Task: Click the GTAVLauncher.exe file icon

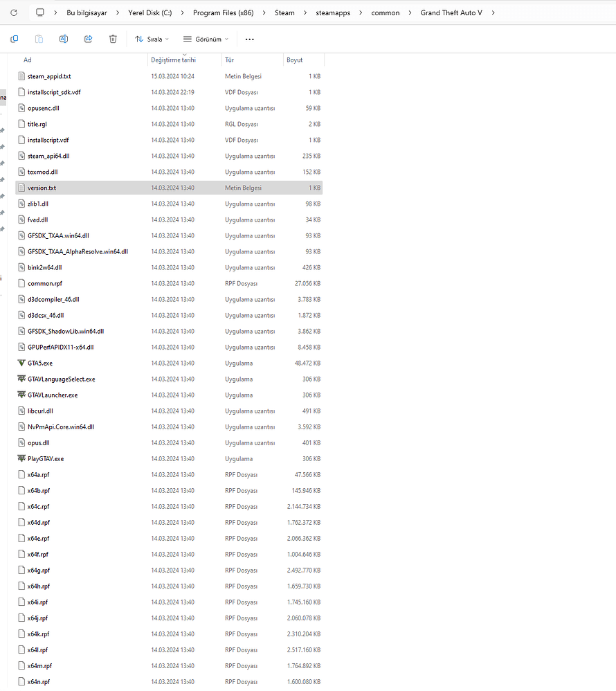Action: [x=21, y=395]
